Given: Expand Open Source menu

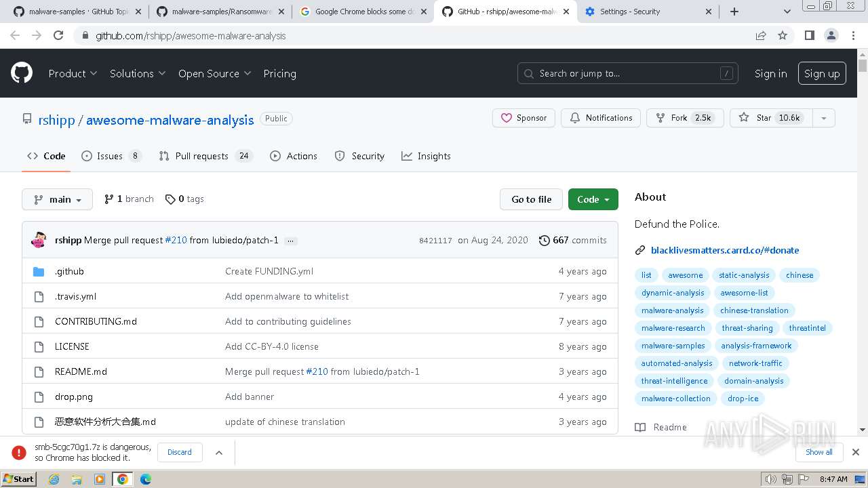Looking at the screenshot, I should (214, 73).
